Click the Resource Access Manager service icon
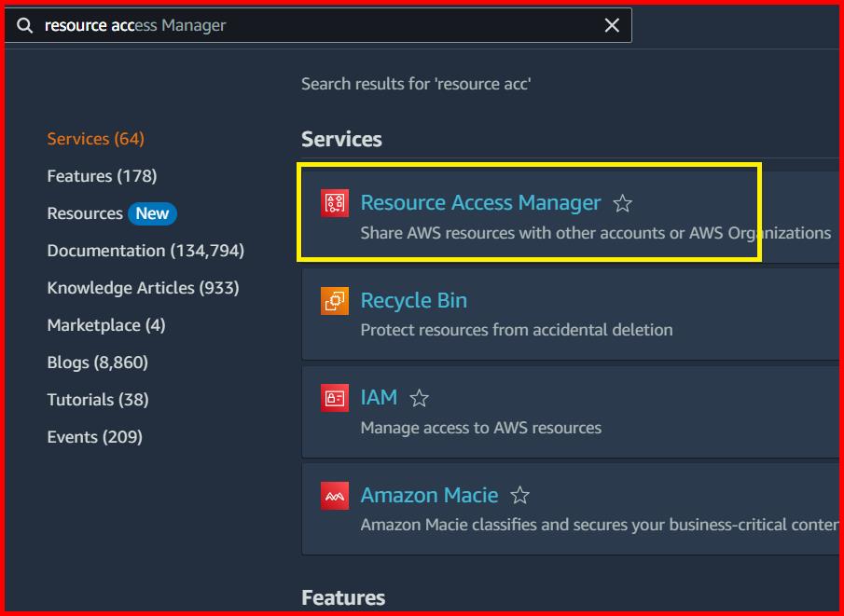 [x=336, y=202]
